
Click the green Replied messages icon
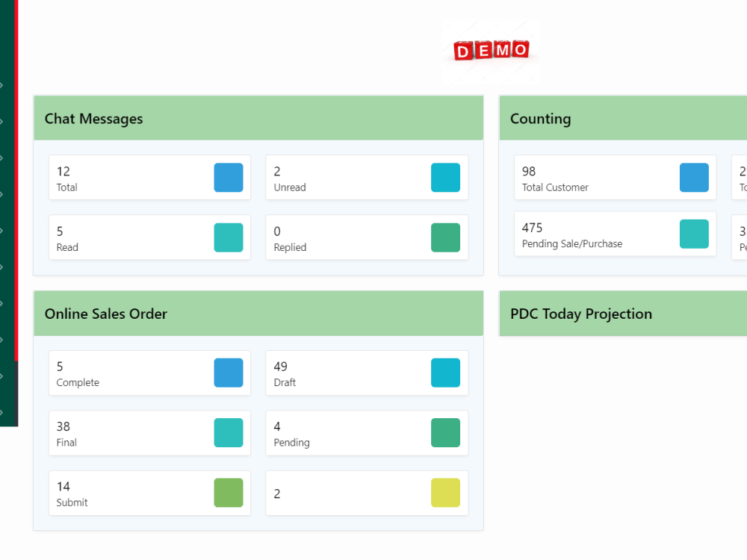tap(445, 237)
